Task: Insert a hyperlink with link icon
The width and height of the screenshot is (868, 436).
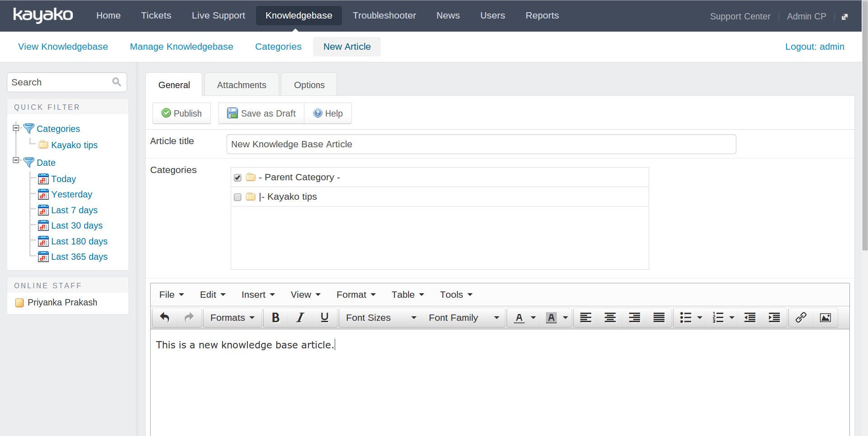Action: [801, 318]
